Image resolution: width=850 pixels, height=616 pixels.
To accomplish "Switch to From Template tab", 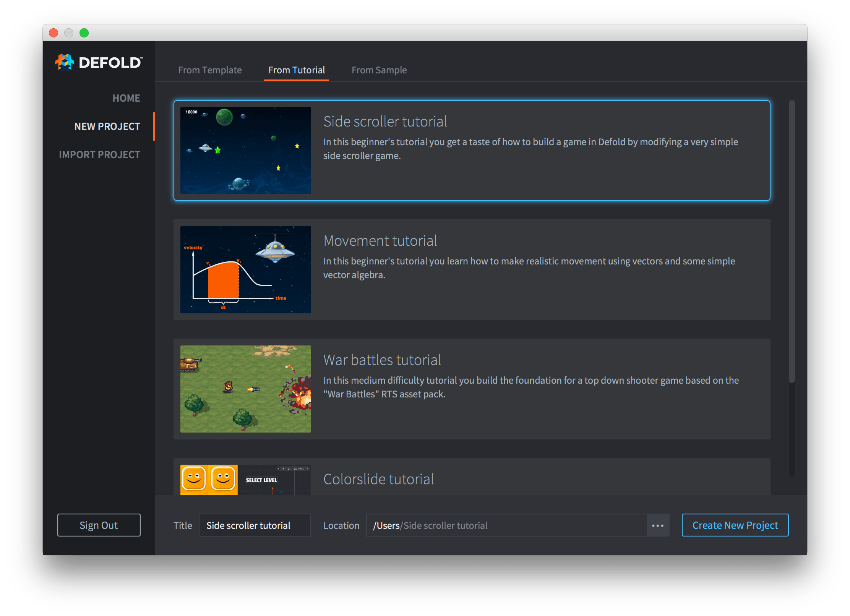I will (210, 70).
